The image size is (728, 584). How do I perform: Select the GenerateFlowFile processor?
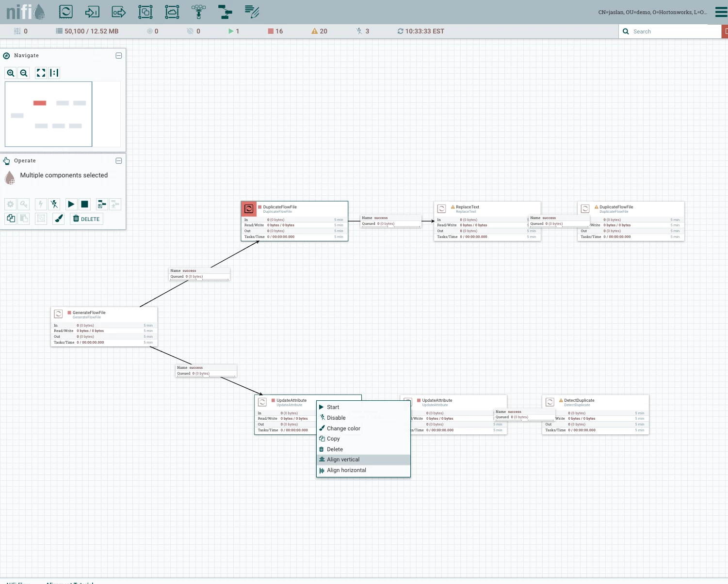[104, 327]
